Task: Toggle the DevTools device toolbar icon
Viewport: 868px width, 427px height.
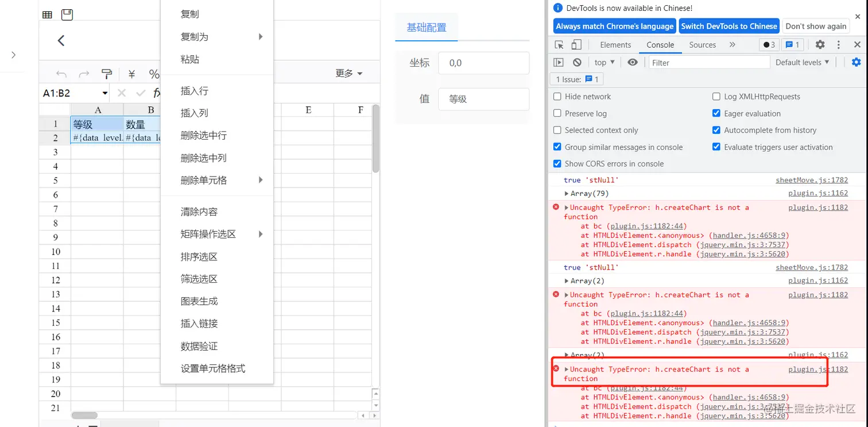Action: click(576, 45)
